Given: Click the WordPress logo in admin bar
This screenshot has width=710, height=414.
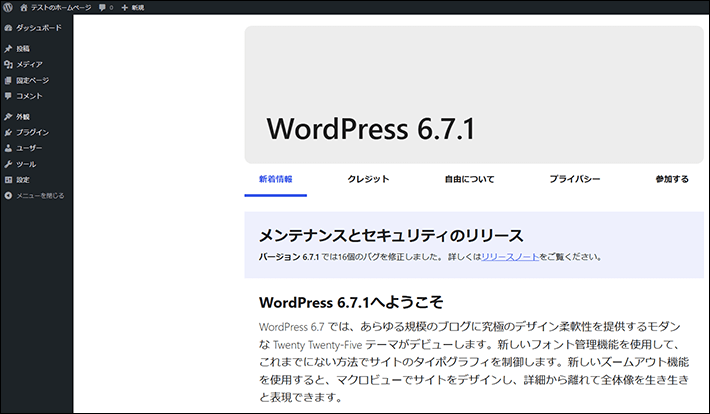Looking at the screenshot, I should (8, 7).
